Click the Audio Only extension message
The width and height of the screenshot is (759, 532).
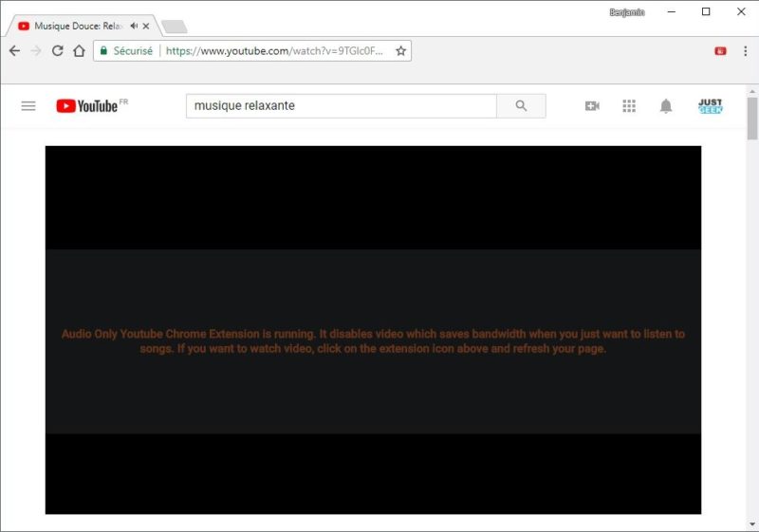click(373, 341)
